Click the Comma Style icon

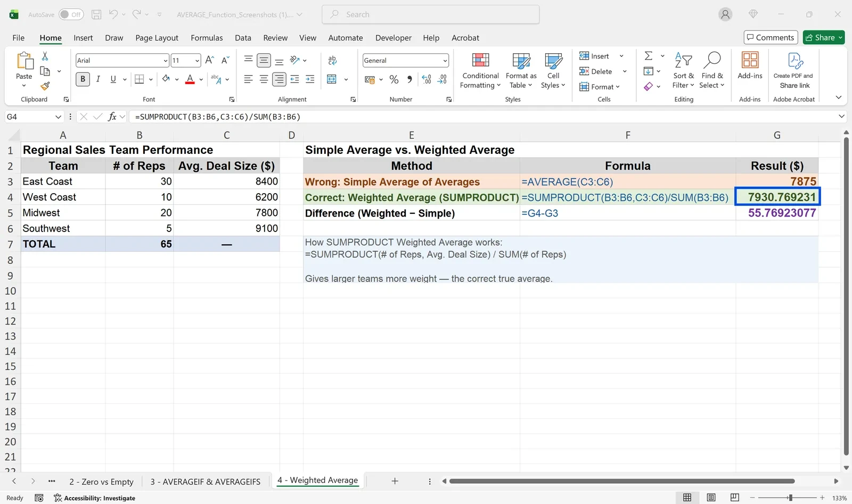(409, 79)
